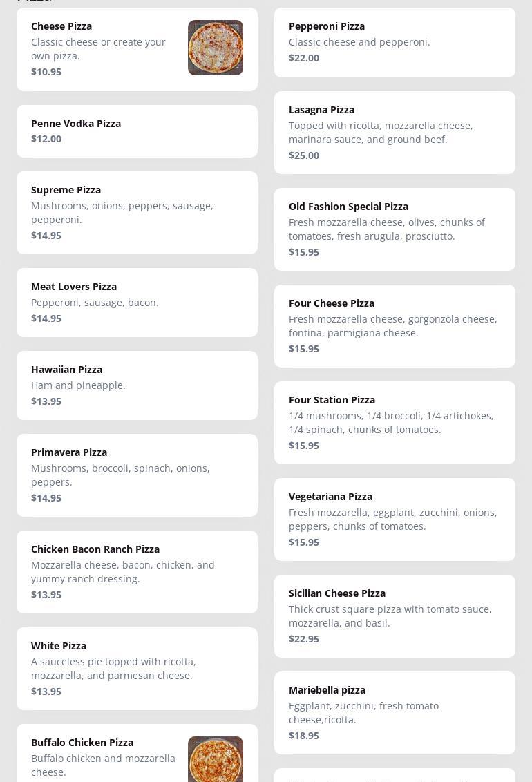Choose the Sicilian Cheese Pizza card
The width and height of the screenshot is (532, 782).
[x=395, y=616]
